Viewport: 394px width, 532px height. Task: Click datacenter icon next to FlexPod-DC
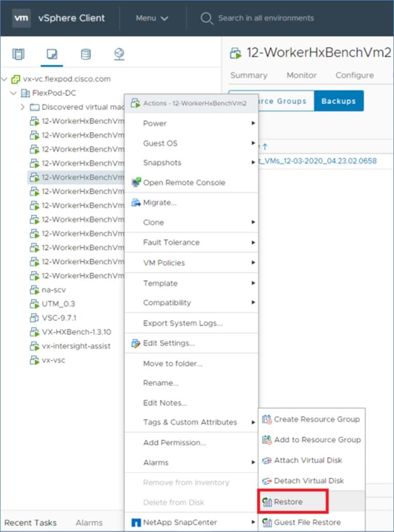[x=25, y=93]
